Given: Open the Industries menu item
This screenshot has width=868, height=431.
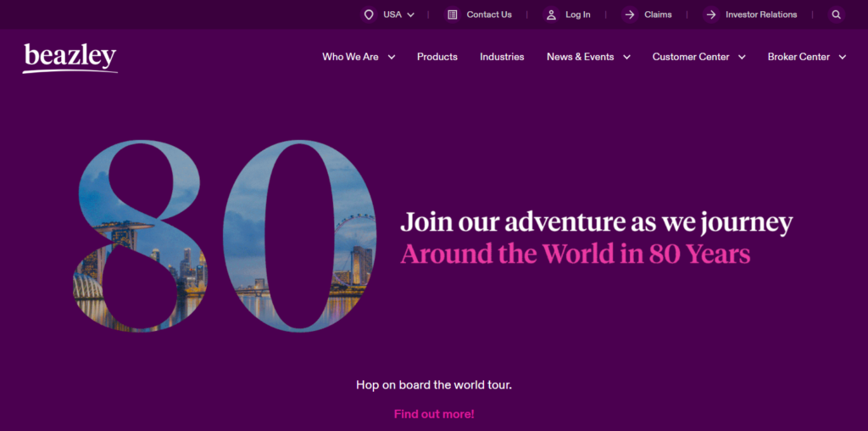Looking at the screenshot, I should tap(502, 57).
